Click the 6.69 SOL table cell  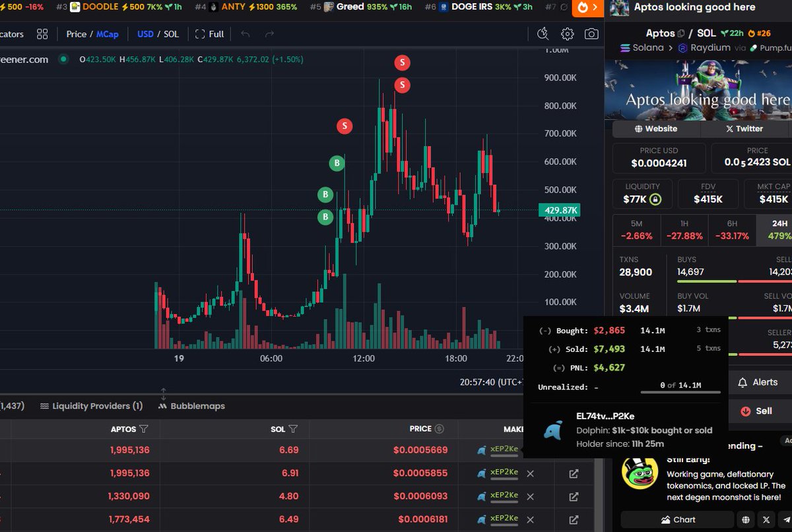click(x=288, y=450)
